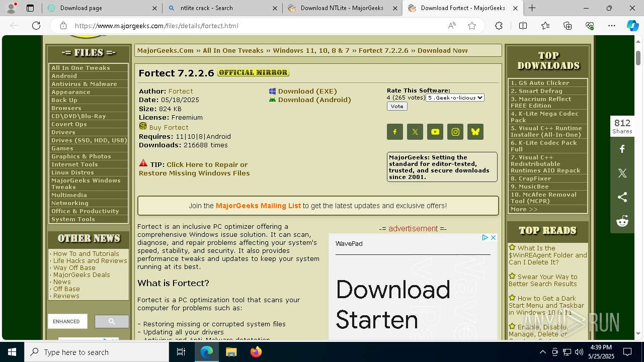
Task: Open the Copilot icon in Edge
Action: (x=632, y=26)
